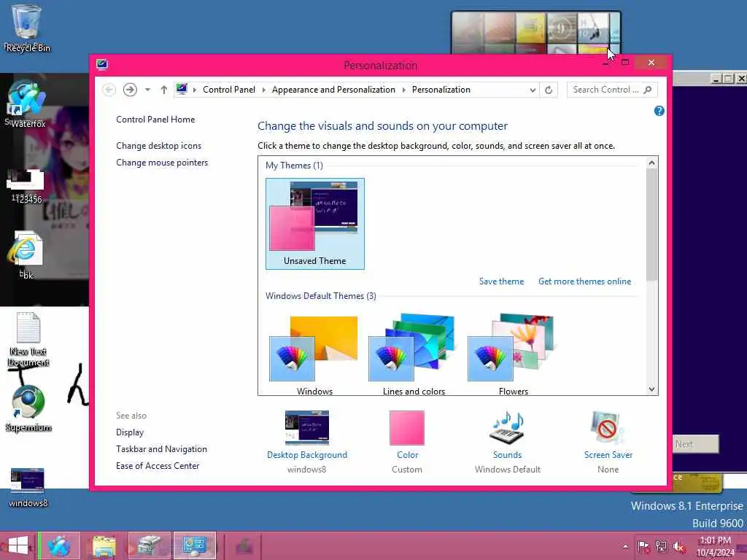Click the Sounds label link
This screenshot has height=560, width=747.
point(507,455)
